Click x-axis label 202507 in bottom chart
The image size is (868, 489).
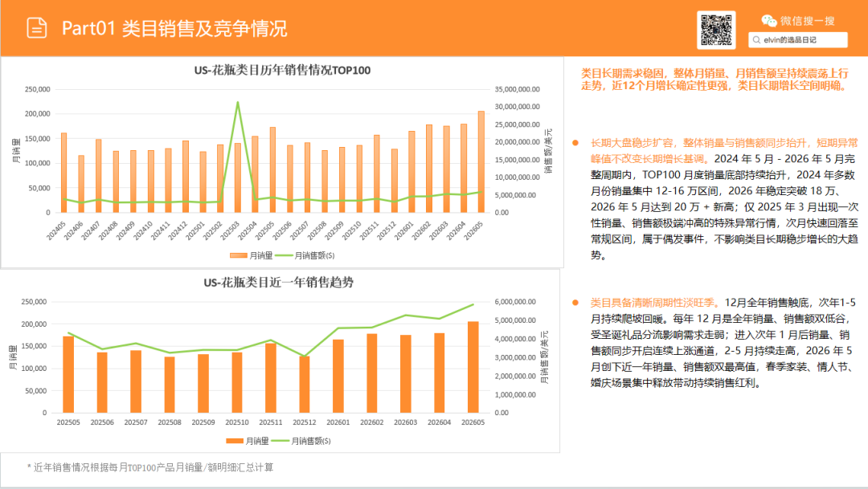pyautogui.click(x=136, y=422)
